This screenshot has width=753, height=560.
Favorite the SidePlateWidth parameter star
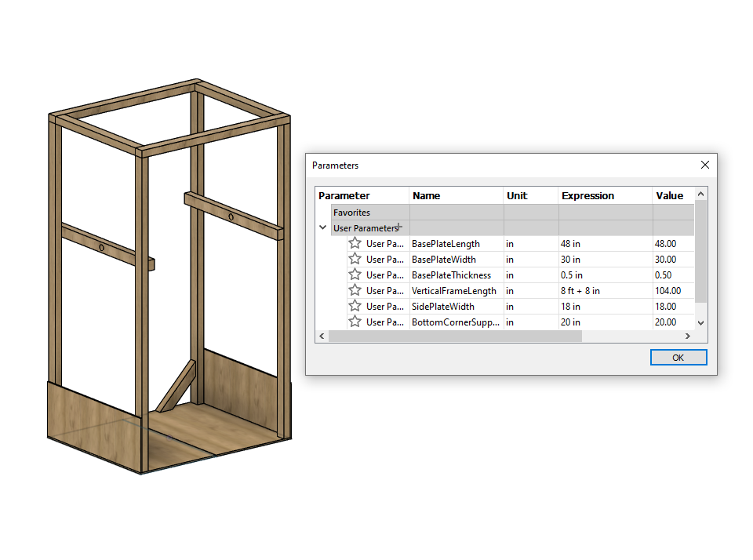pyautogui.click(x=355, y=306)
